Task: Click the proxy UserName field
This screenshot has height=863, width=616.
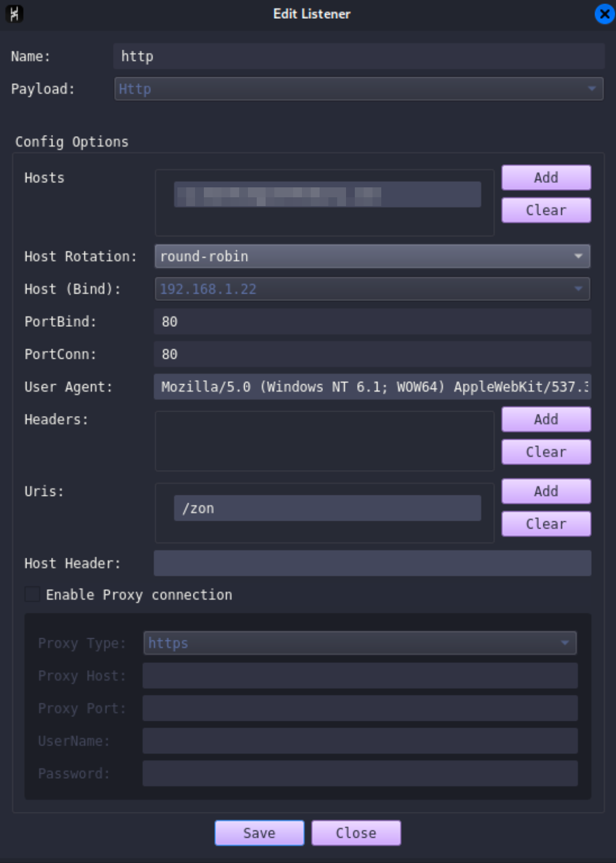Action: (x=360, y=741)
